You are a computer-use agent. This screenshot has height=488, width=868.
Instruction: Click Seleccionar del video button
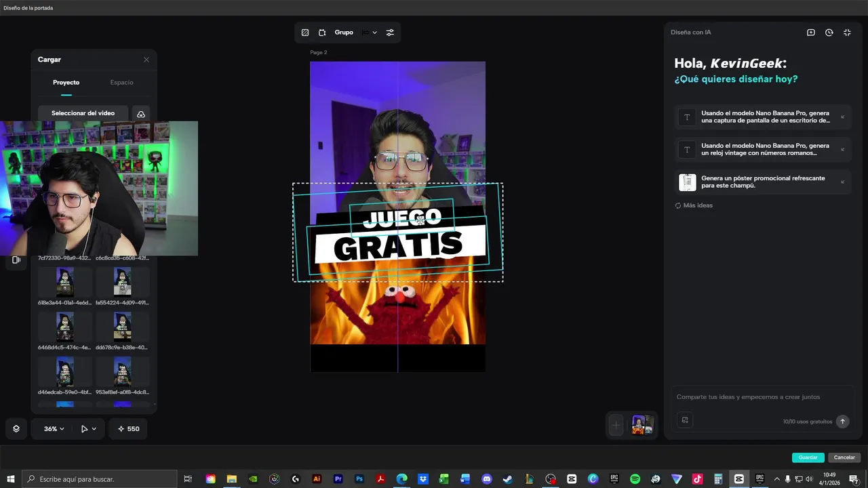(83, 113)
